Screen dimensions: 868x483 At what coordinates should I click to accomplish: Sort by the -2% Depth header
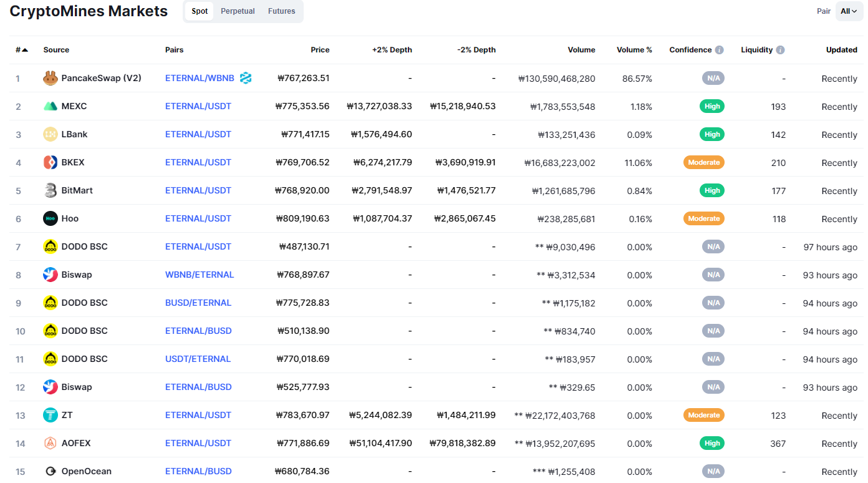click(x=476, y=50)
